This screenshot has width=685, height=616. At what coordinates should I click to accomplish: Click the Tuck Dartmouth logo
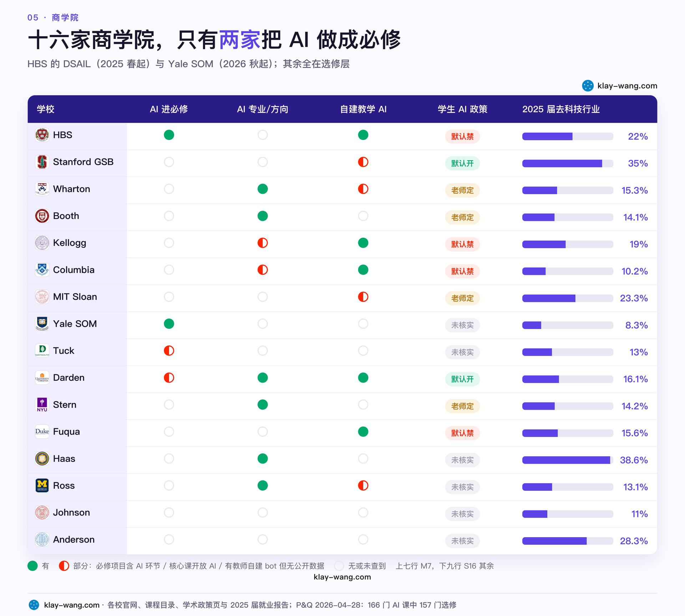(x=42, y=350)
